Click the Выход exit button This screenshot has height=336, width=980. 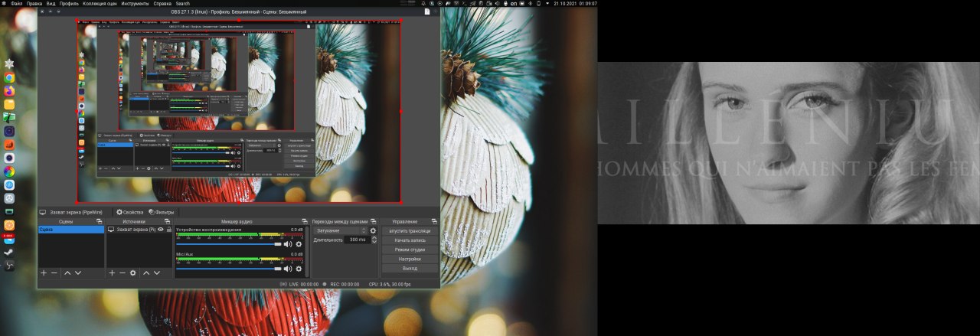click(410, 269)
